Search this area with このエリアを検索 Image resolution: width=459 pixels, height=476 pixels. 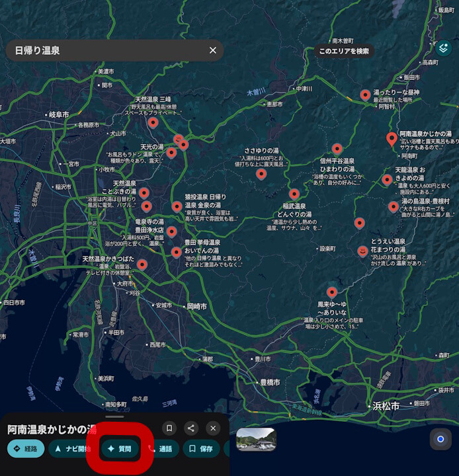pos(344,51)
